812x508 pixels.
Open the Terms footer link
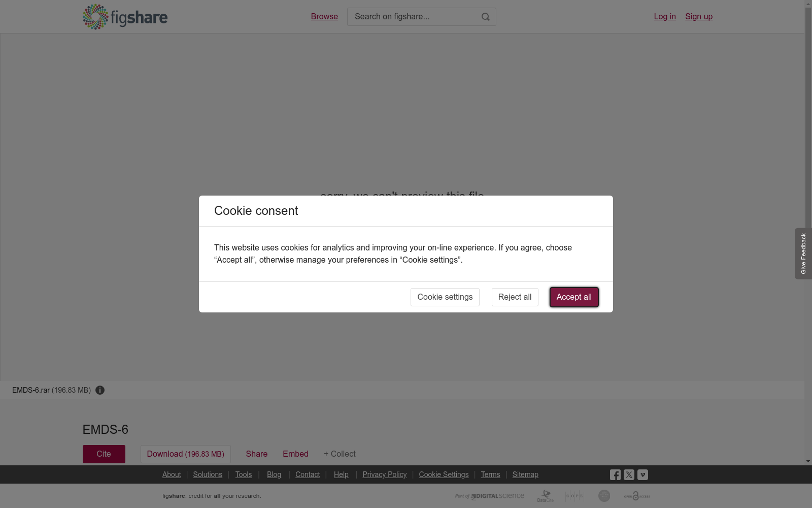pos(490,474)
